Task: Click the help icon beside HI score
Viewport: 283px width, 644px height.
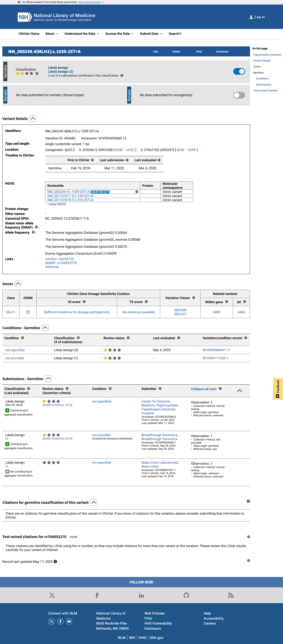Action: (84, 302)
